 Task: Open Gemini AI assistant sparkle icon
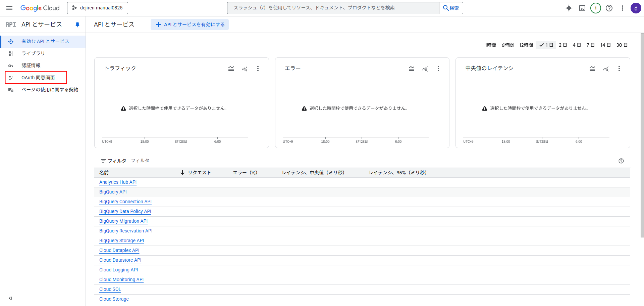[x=569, y=8]
